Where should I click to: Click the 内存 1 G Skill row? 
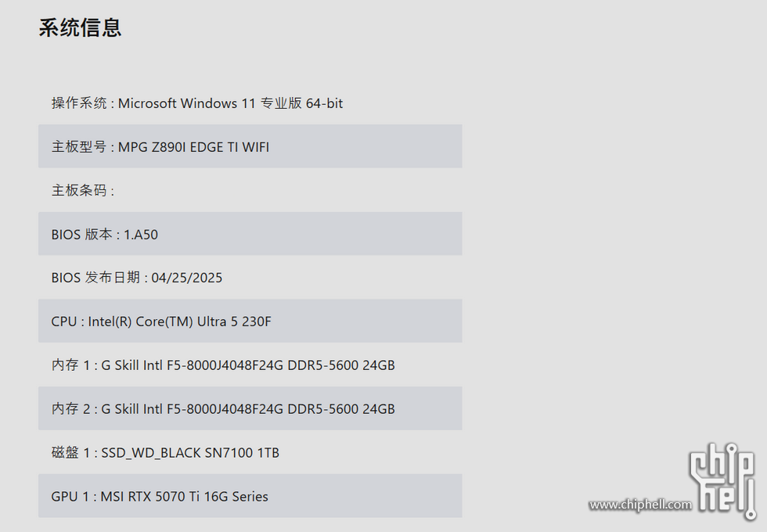click(250, 365)
